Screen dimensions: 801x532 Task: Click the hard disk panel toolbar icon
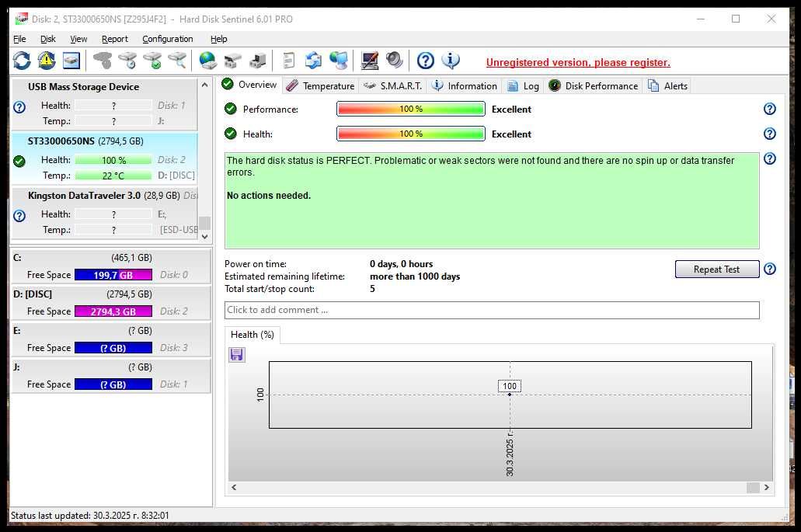tap(71, 61)
